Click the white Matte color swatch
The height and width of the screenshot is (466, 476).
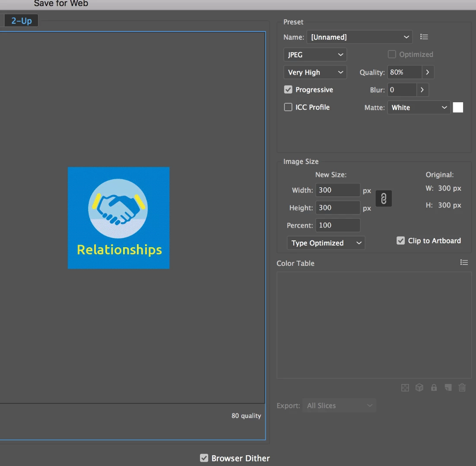coord(458,107)
